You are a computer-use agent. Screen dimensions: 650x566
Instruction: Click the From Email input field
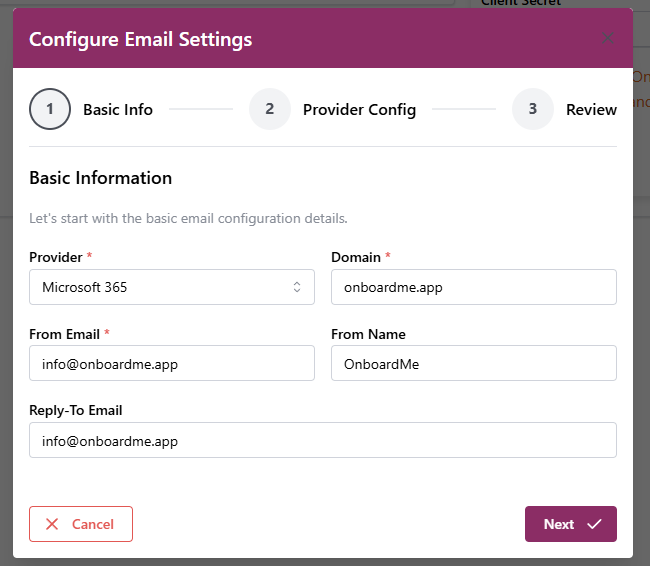click(172, 364)
